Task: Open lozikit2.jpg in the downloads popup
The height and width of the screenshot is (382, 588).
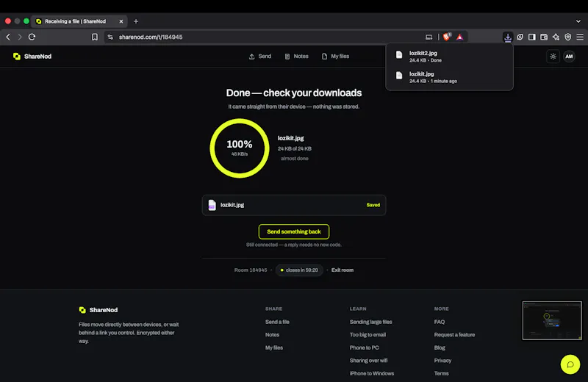Action: tap(449, 57)
